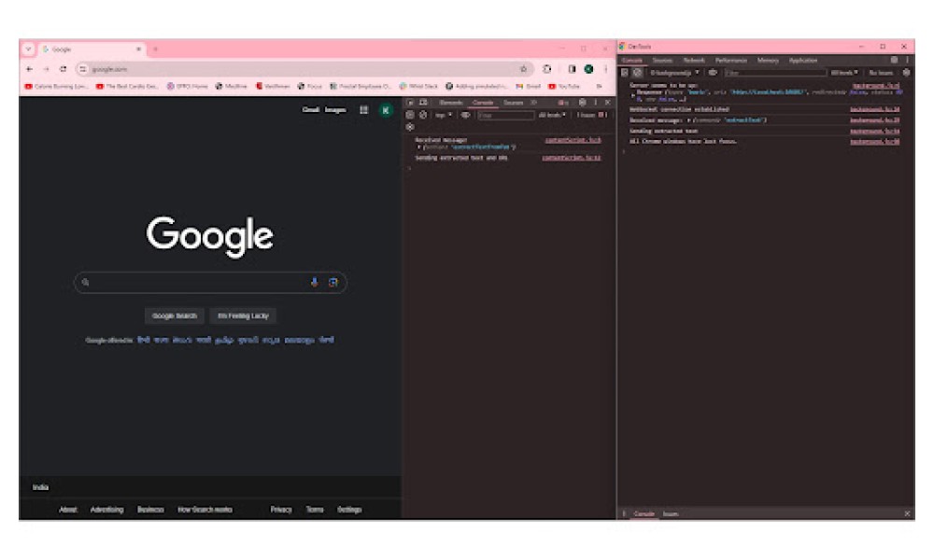Toggle console sidebar in docked DevTools
This screenshot has height=560, width=934.
tap(410, 115)
